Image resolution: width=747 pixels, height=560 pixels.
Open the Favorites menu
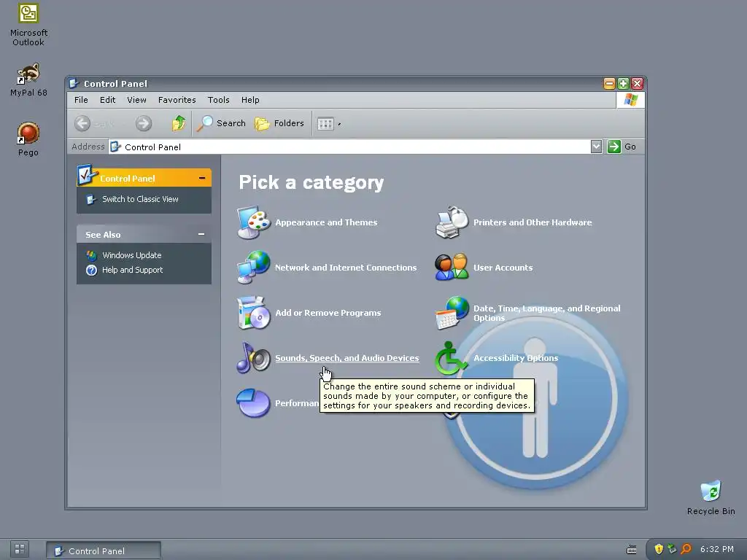(177, 100)
